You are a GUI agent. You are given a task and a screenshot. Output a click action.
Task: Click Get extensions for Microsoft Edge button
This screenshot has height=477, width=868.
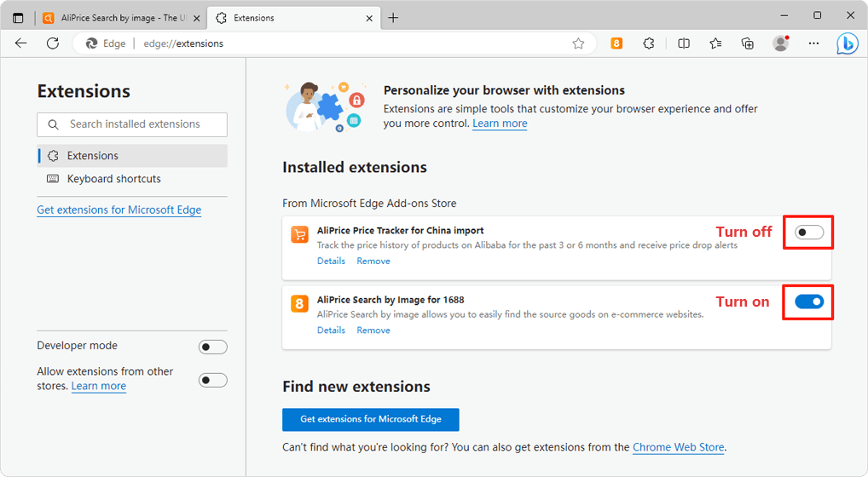tap(370, 419)
